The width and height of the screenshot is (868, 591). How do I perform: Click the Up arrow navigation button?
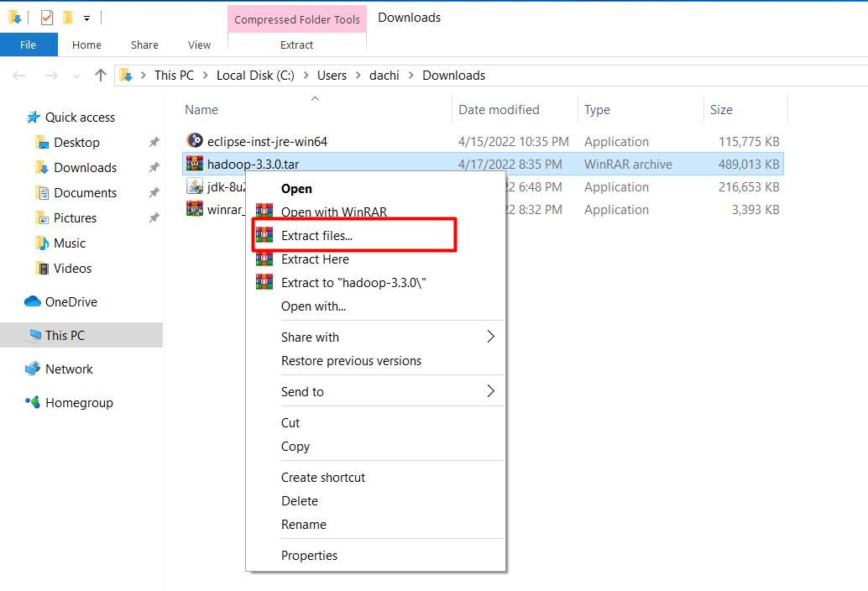pos(101,76)
